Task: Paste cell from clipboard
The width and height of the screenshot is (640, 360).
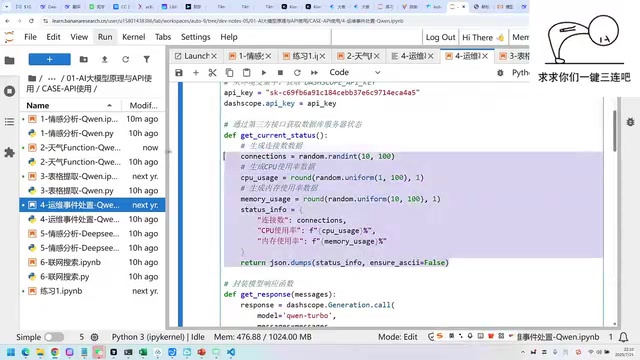Action: tap(247, 73)
